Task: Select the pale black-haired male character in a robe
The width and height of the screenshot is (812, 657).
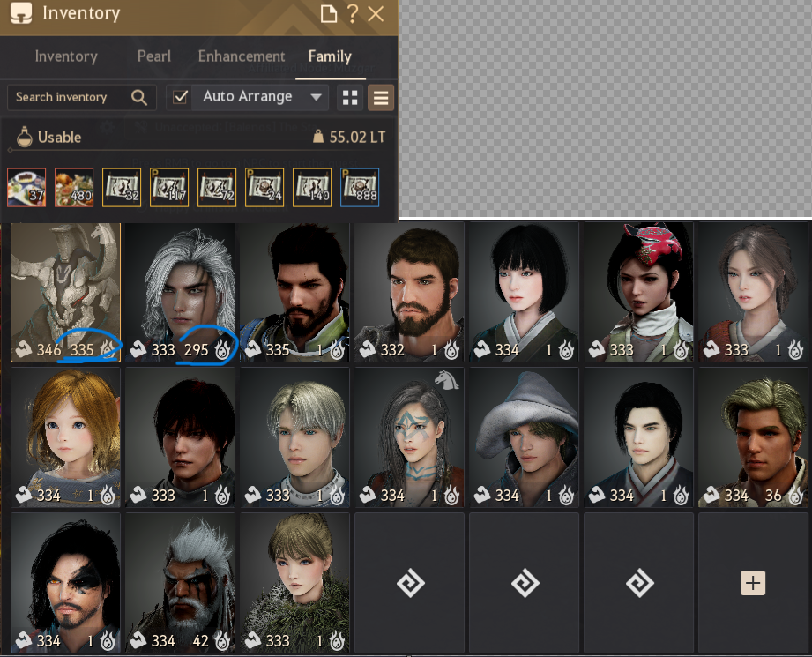Action: (639, 437)
